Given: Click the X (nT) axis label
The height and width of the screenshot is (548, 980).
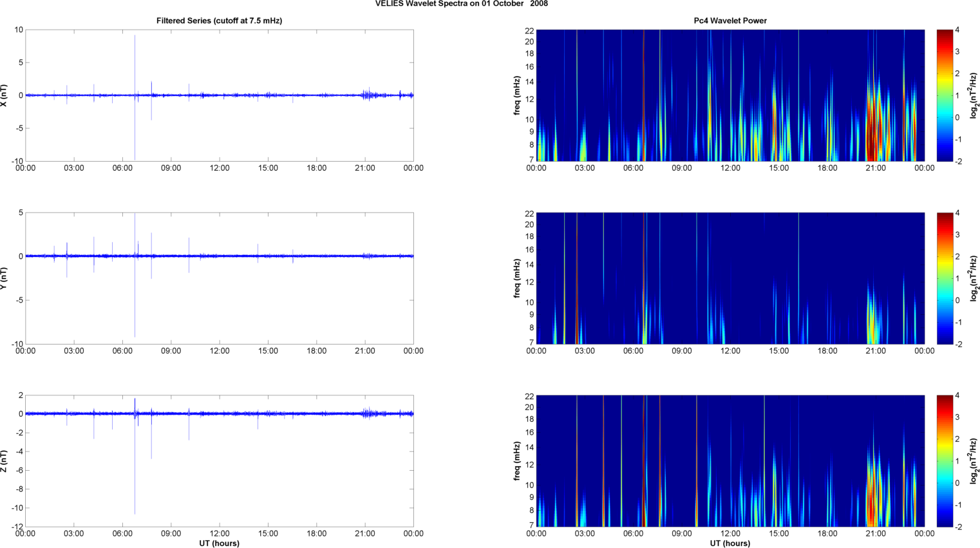Looking at the screenshot, I should pos(4,95).
